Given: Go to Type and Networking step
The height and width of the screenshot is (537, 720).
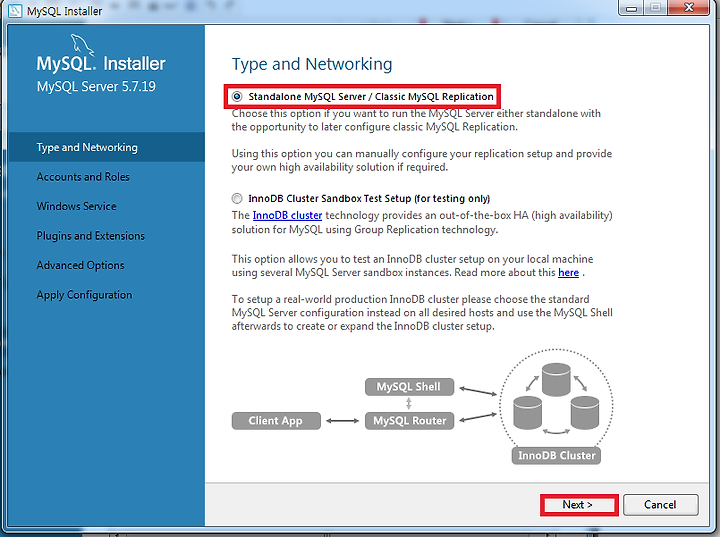Looking at the screenshot, I should click(x=107, y=147).
